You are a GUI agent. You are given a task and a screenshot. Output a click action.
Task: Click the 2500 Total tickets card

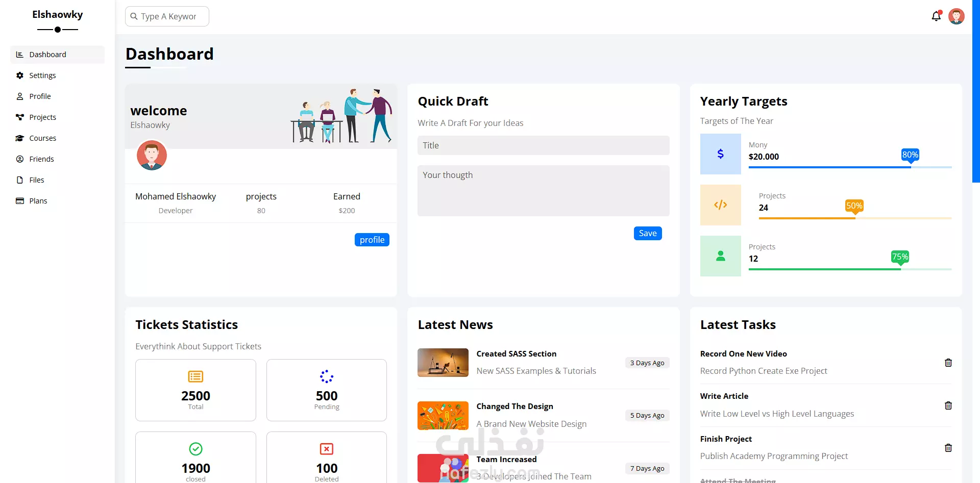point(195,390)
